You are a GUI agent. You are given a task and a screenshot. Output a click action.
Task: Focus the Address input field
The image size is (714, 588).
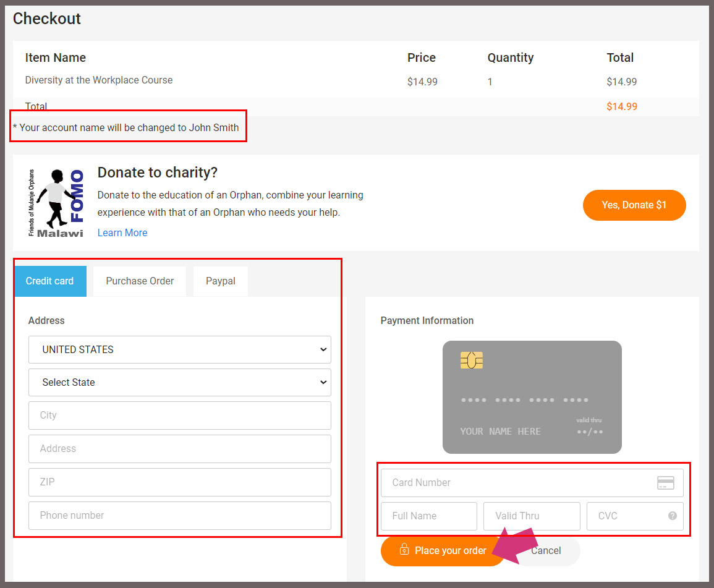click(x=179, y=449)
